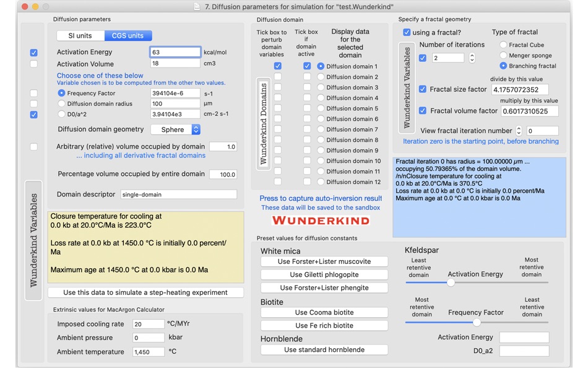Click the Kfeldspar Activation Energy slider handle
Viewport: 588px width, 368px height.
(451, 283)
